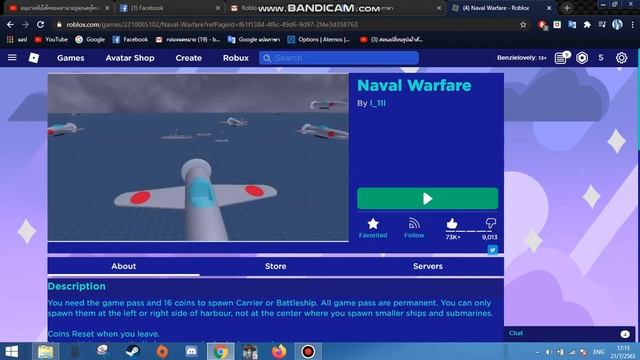Click the browser address bar URL
This screenshot has height=360, width=640.
click(212, 24)
